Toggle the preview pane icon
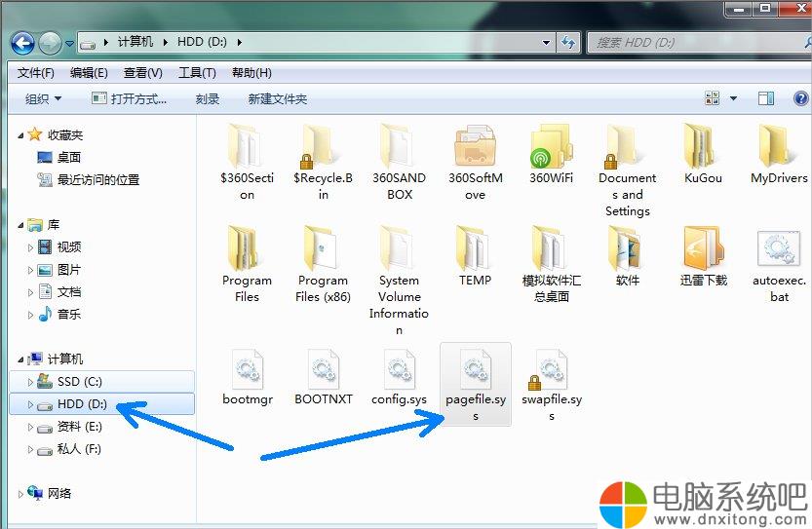The image size is (812, 529). (x=766, y=98)
